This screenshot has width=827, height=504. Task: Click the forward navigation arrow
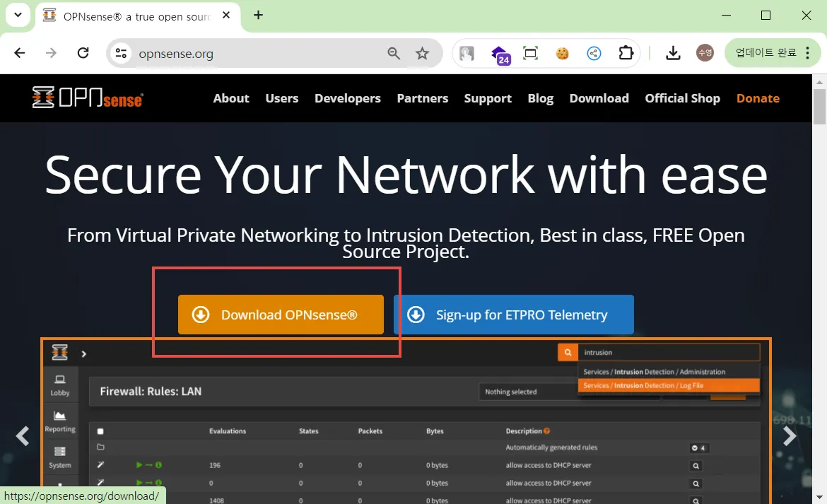(x=51, y=53)
